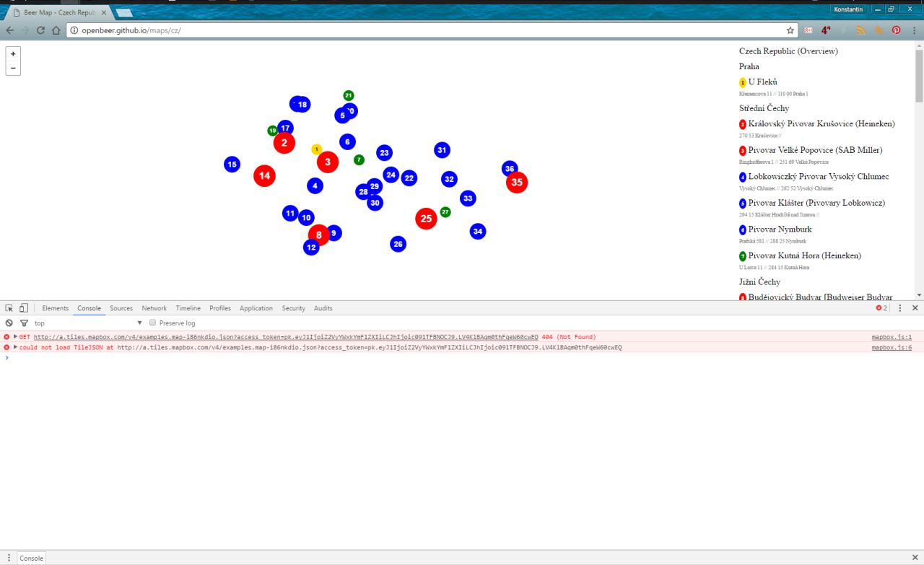Open the Security tab in DevTools
The height and width of the screenshot is (565, 924).
point(293,308)
